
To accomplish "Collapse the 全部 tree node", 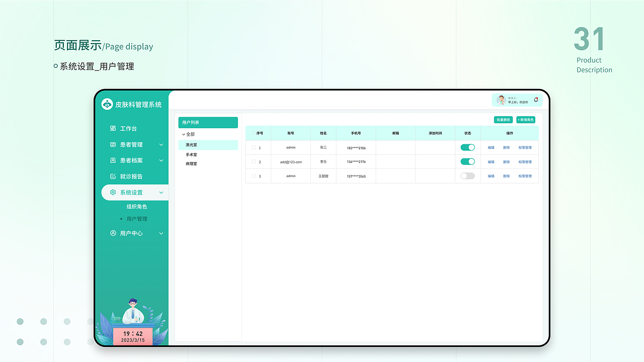I will 184,134.
